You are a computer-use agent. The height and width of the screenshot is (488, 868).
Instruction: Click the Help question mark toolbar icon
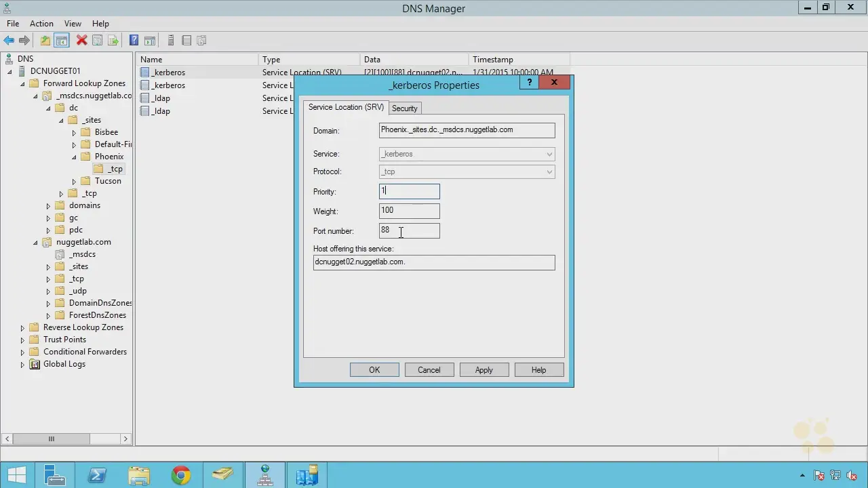click(134, 40)
